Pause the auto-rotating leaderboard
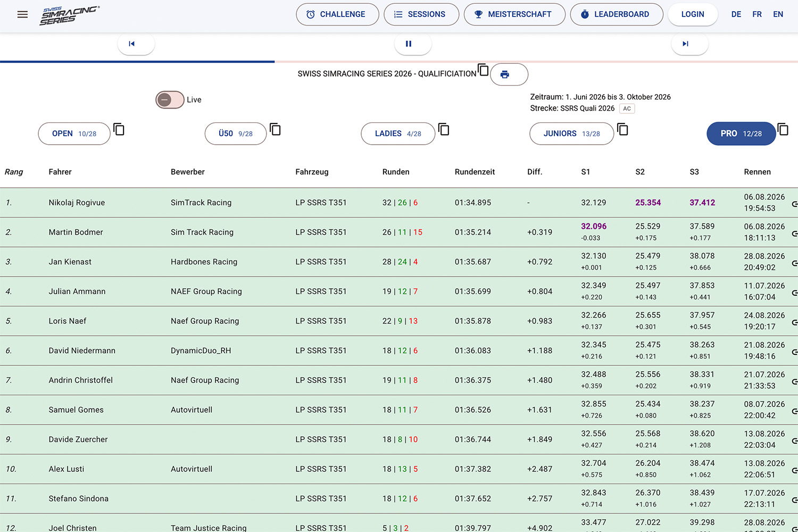 (413, 44)
